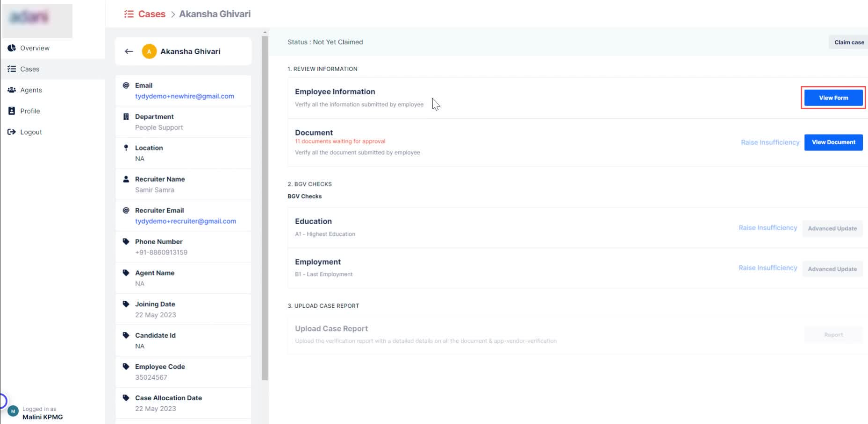Screen dimensions: 868x424
Task: Click the 'B1 - Last Employment' text
Action: 323,274
